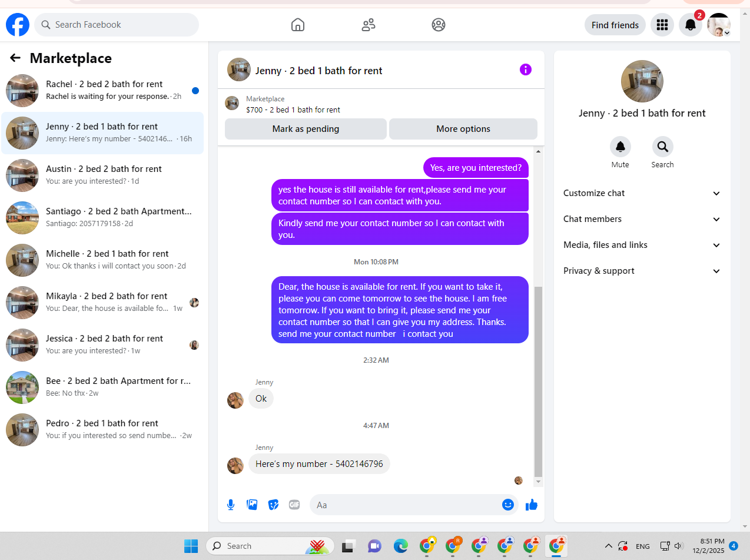Expand Media, files and links section
This screenshot has width=750, height=560.
click(x=642, y=245)
